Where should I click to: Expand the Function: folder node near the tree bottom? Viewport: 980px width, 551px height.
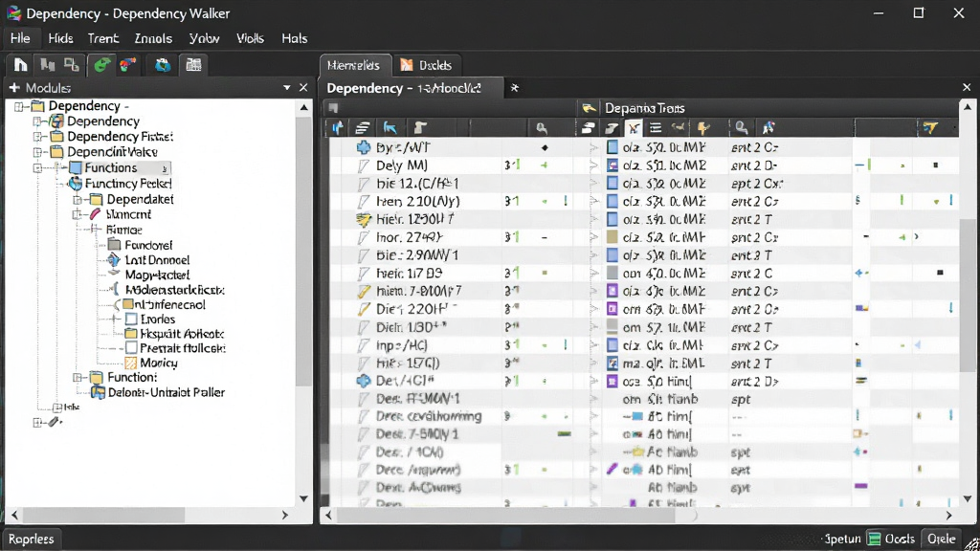(x=77, y=377)
